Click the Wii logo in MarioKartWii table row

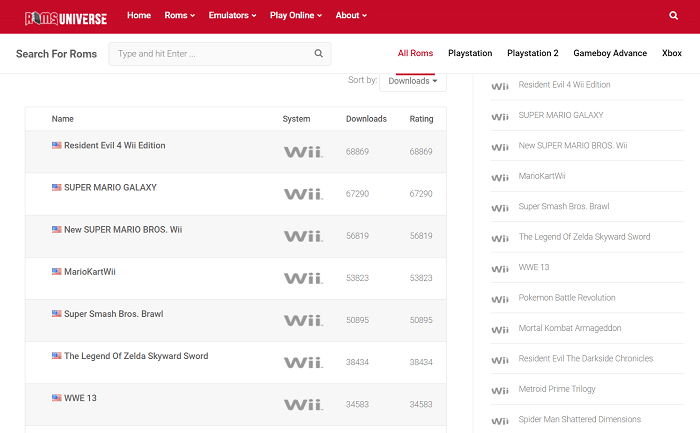tap(304, 279)
